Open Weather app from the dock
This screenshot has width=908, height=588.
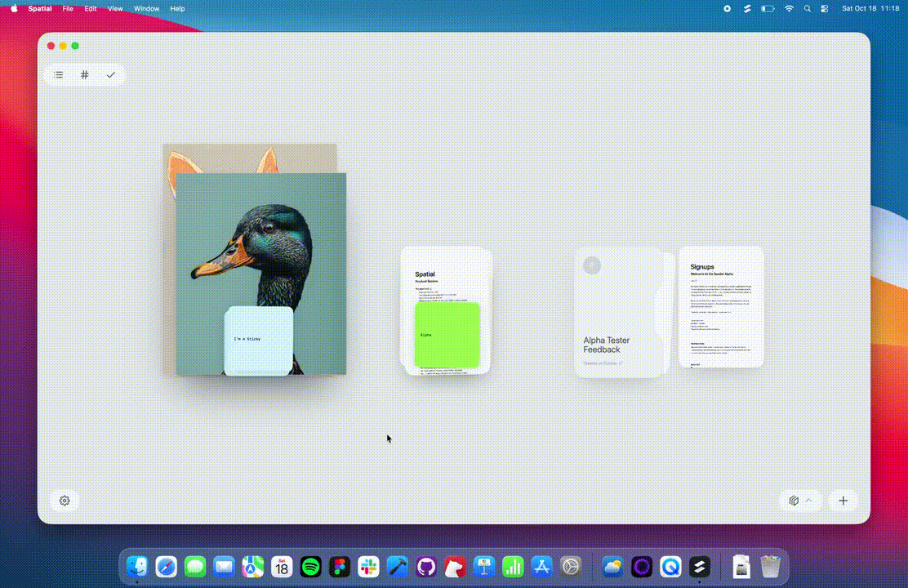[612, 567]
